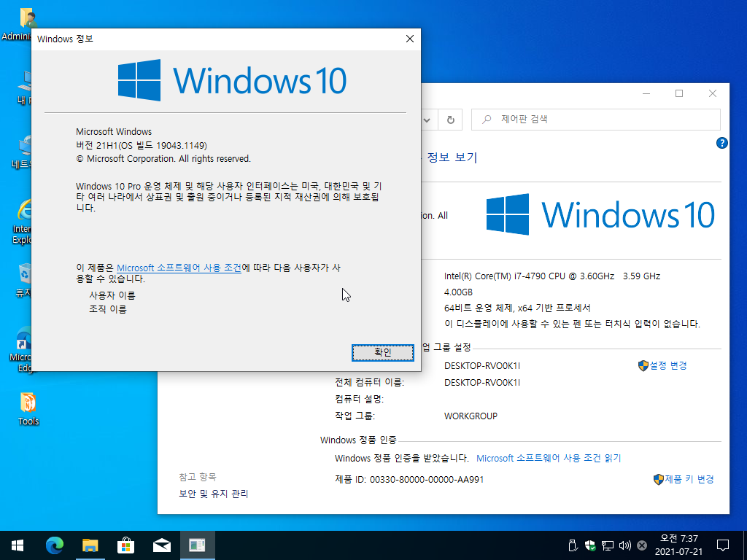The width and height of the screenshot is (747, 560).
Task: Click the 조직 이름 label in the dialog
Action: [108, 309]
